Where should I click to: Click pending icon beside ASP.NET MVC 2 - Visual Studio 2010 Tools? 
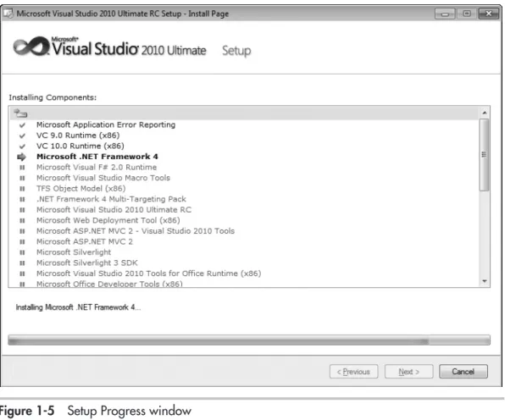click(22, 231)
